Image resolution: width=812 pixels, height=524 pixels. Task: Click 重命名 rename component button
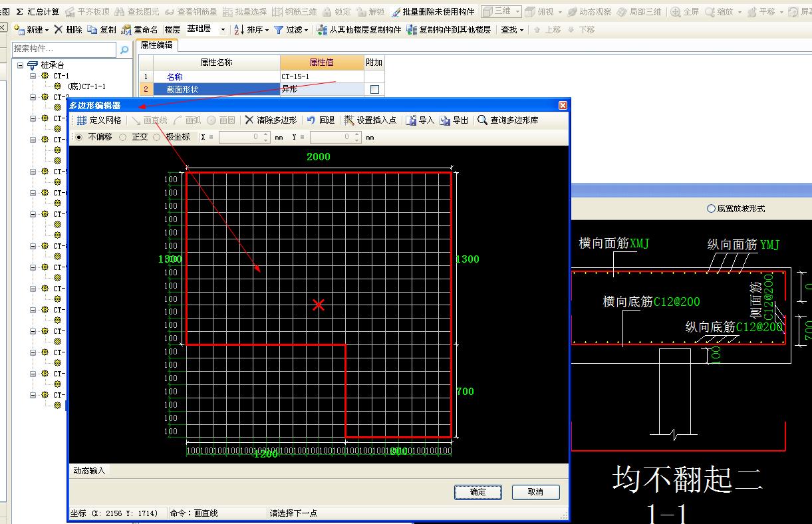click(140, 30)
